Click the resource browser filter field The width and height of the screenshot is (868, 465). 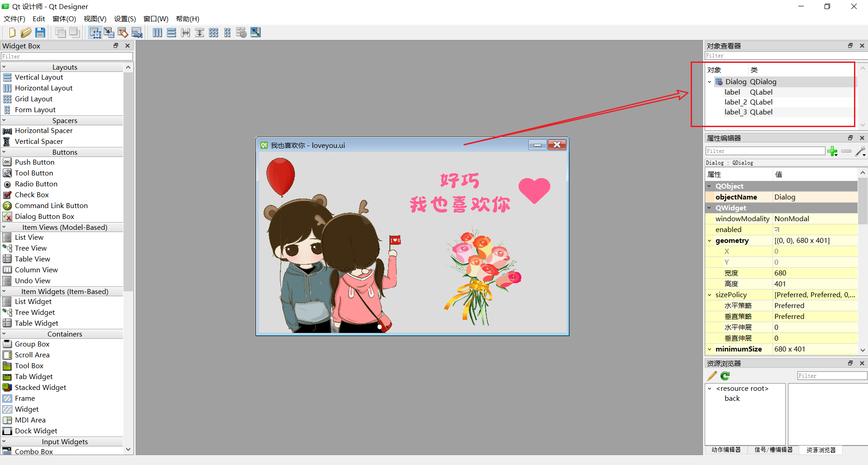[x=832, y=376]
